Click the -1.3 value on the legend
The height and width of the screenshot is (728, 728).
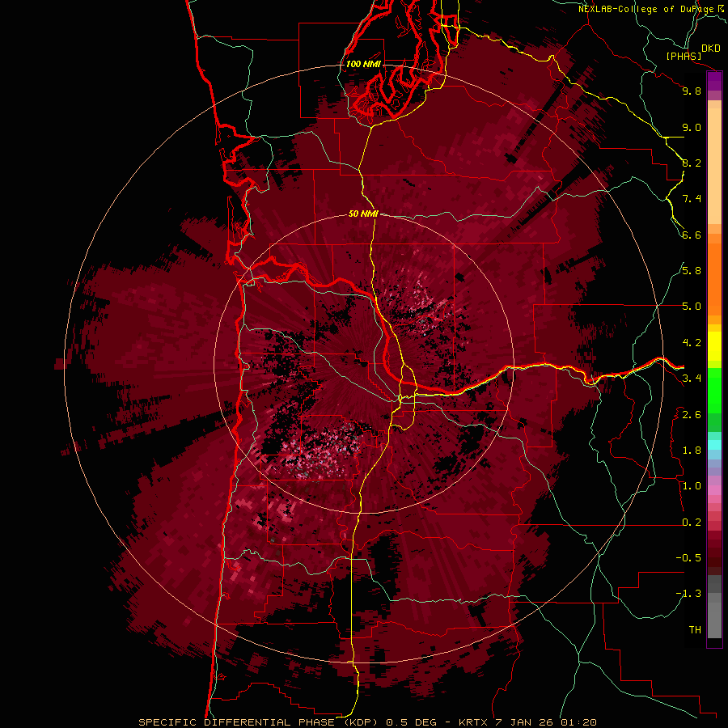(x=688, y=595)
